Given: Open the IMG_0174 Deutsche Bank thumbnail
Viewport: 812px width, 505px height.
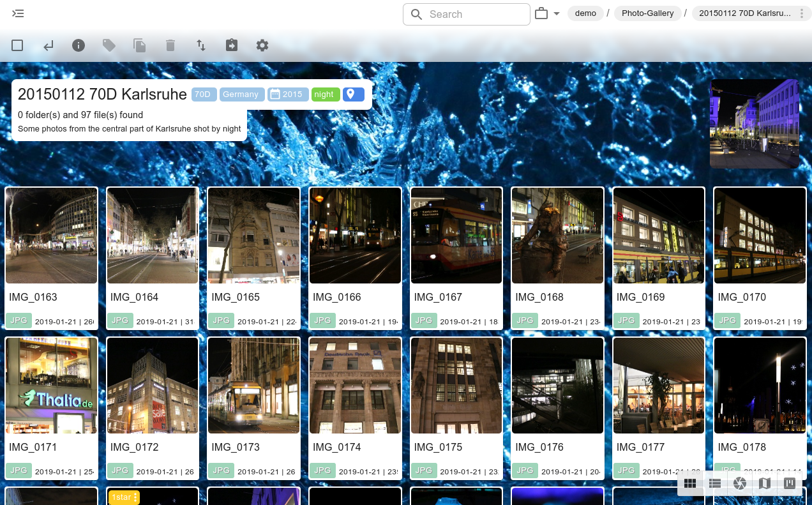Looking at the screenshot, I should click(x=356, y=386).
